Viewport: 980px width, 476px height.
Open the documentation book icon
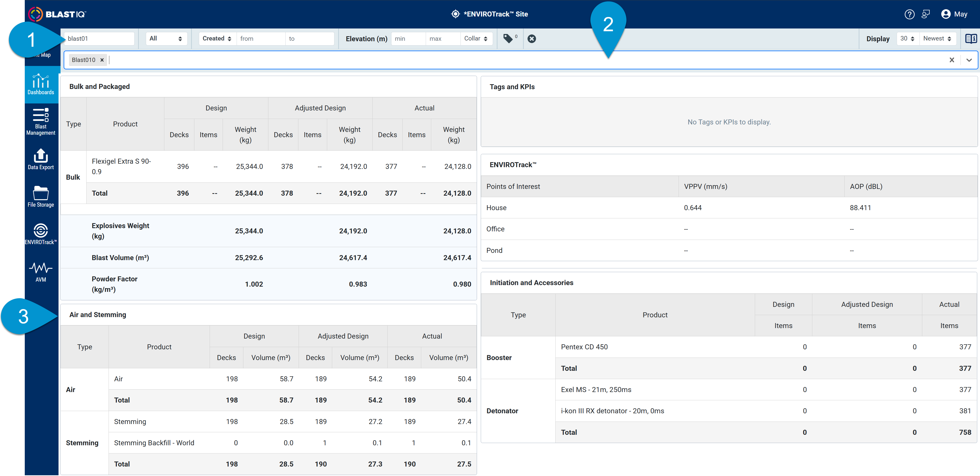(970, 38)
